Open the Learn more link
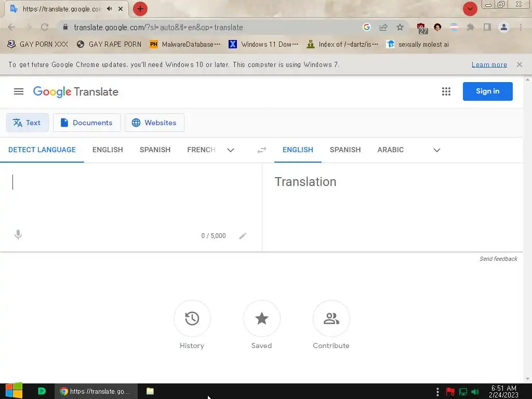This screenshot has height=399, width=532. coord(489,64)
